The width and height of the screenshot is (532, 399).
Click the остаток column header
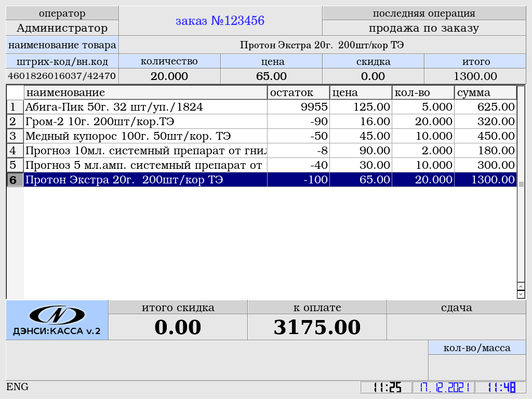pos(298,92)
